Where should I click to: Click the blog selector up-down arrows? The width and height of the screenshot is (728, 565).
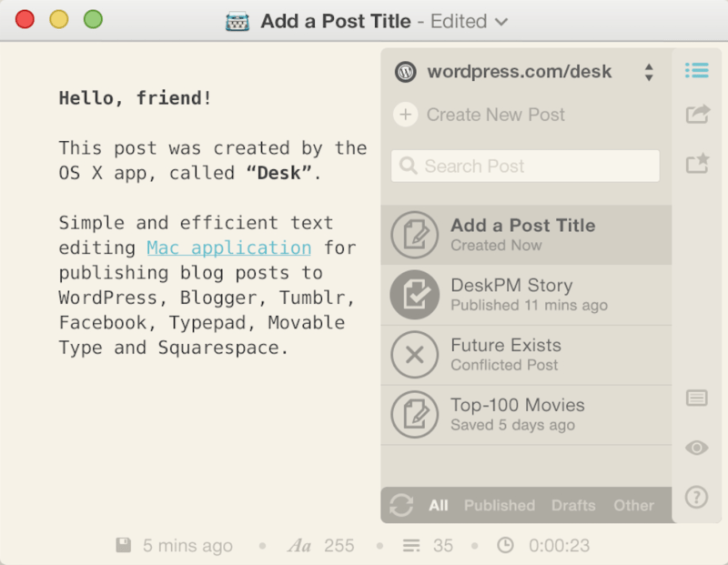649,72
